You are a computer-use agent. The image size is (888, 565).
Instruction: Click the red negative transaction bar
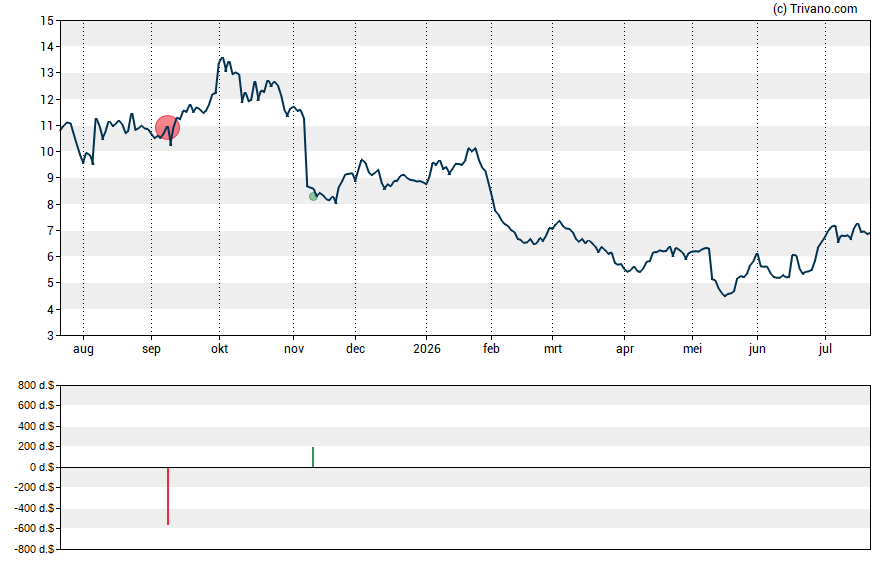pos(168,496)
